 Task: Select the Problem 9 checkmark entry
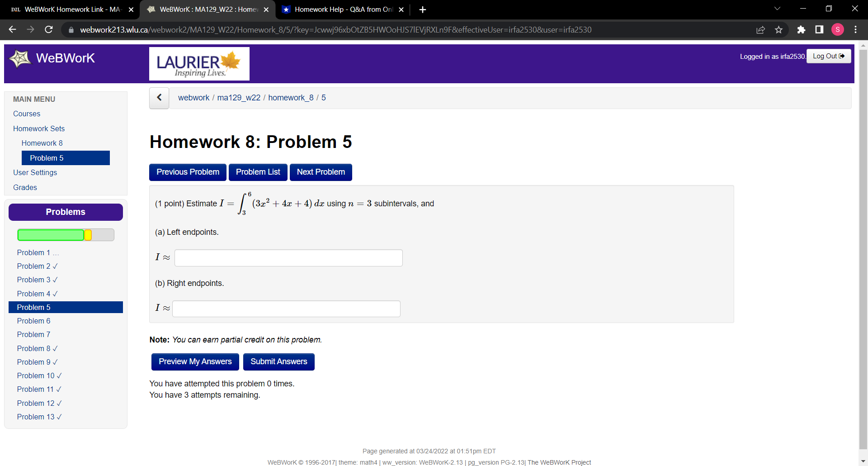click(37, 362)
